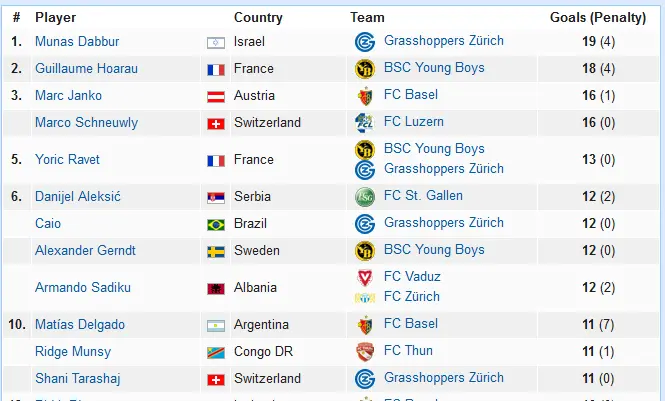This screenshot has width=665, height=401.
Task: Click the Sweden flag icon
Action: [x=215, y=251]
